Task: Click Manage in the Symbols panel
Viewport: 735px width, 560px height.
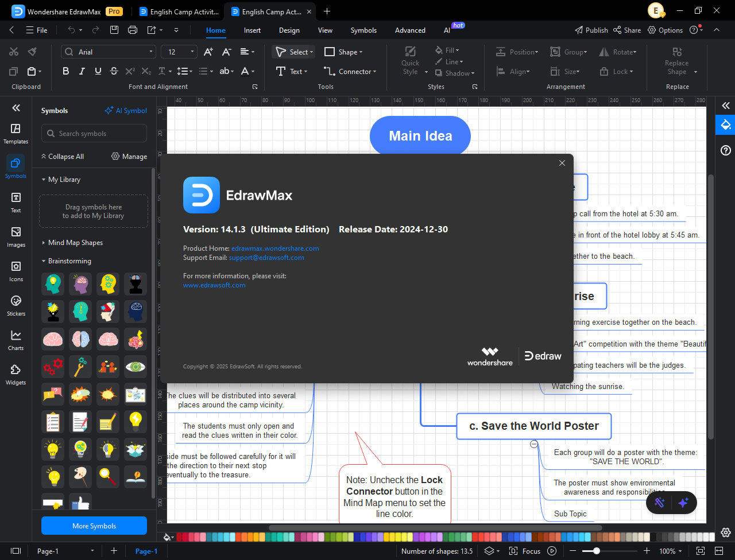Action: tap(129, 156)
